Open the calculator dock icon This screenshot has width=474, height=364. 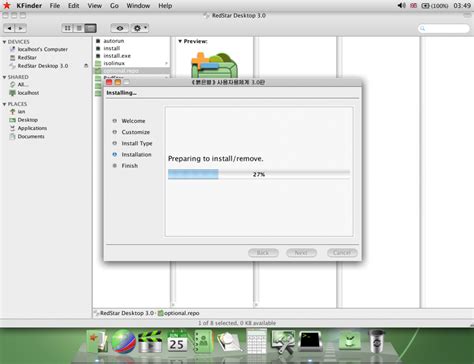(257, 341)
